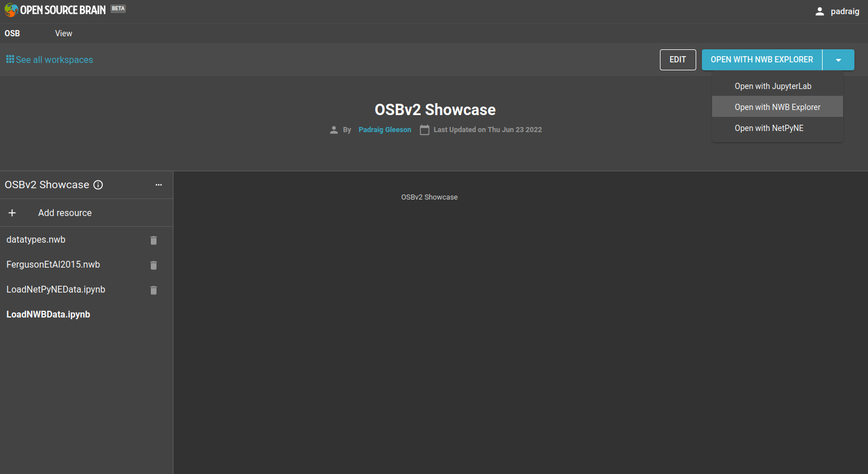Delete FergusonEtAl2015.nwb with its trash icon
The height and width of the screenshot is (474, 868).
153,265
